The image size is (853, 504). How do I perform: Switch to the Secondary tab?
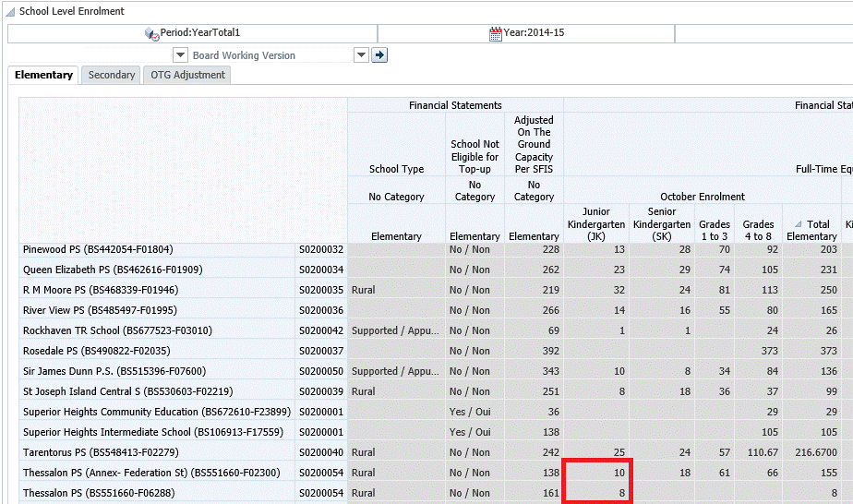click(x=112, y=75)
